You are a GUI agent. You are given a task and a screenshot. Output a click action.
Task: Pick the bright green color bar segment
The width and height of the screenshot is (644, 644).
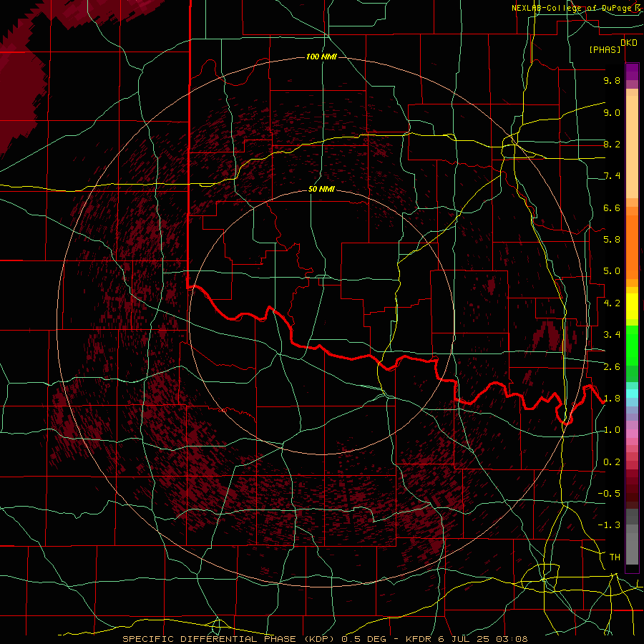pyautogui.click(x=632, y=345)
